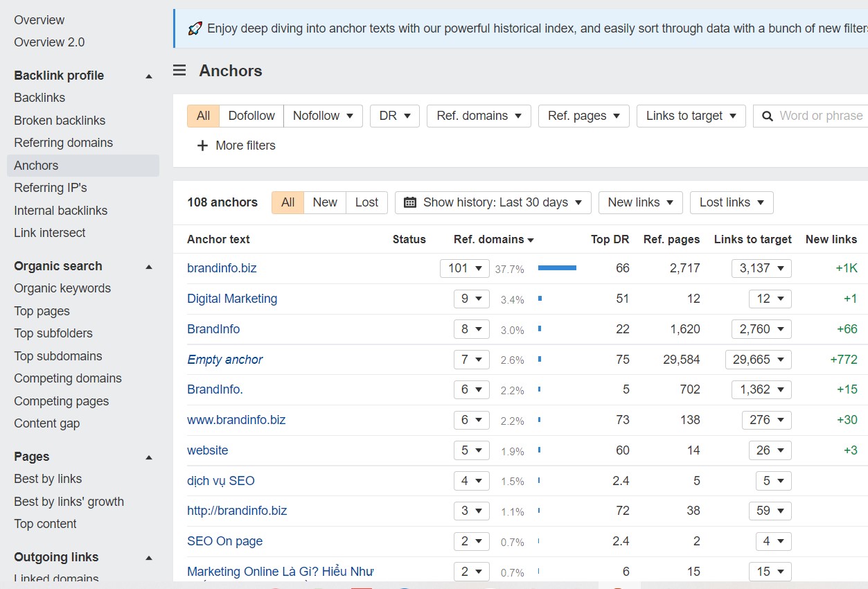Click the sort arrow on Ref. domains column
The width and height of the screenshot is (868, 589).
(531, 240)
